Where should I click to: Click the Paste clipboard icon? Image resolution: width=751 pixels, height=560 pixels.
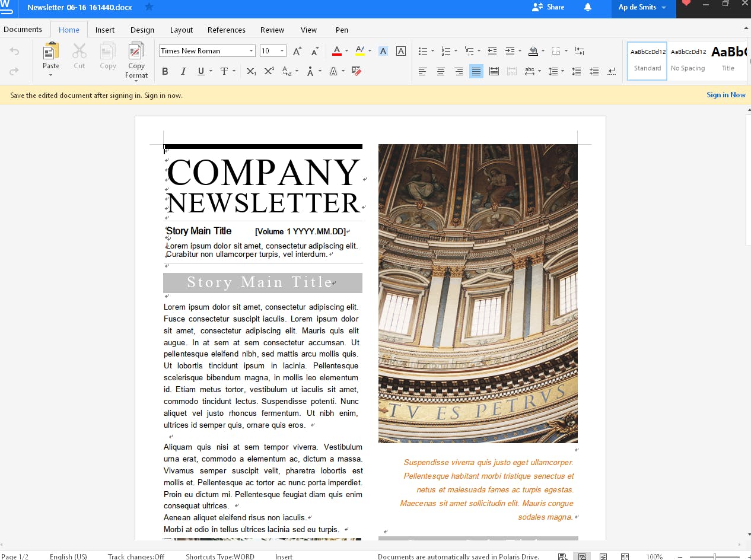click(51, 52)
